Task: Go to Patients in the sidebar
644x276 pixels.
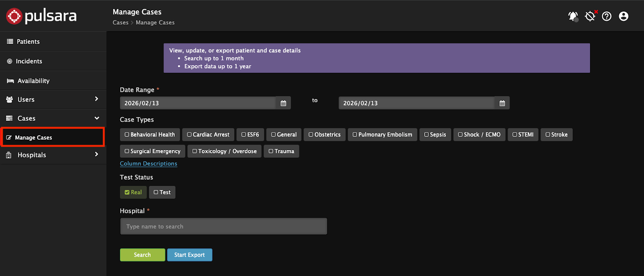Action: point(28,41)
